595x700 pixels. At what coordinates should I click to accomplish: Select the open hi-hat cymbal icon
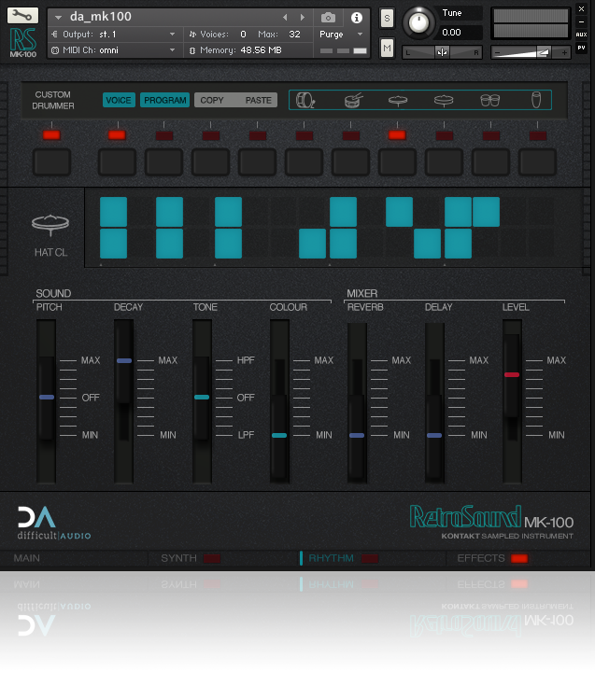click(x=444, y=100)
